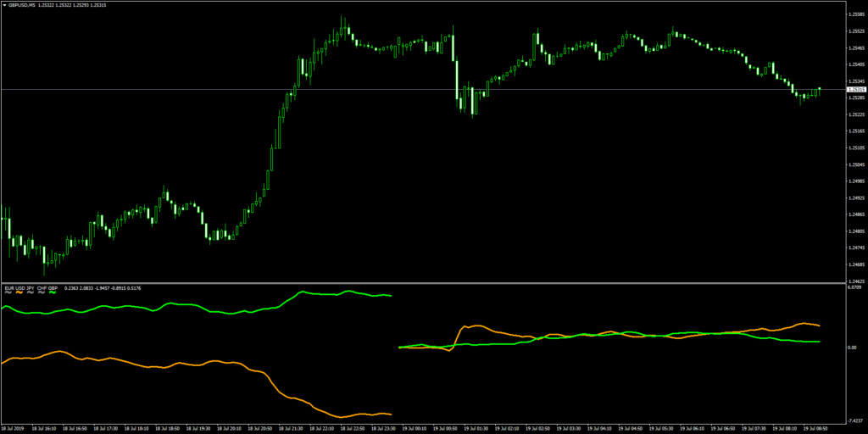
Task: Click the 1.24625 price scale label
Action: point(855,280)
